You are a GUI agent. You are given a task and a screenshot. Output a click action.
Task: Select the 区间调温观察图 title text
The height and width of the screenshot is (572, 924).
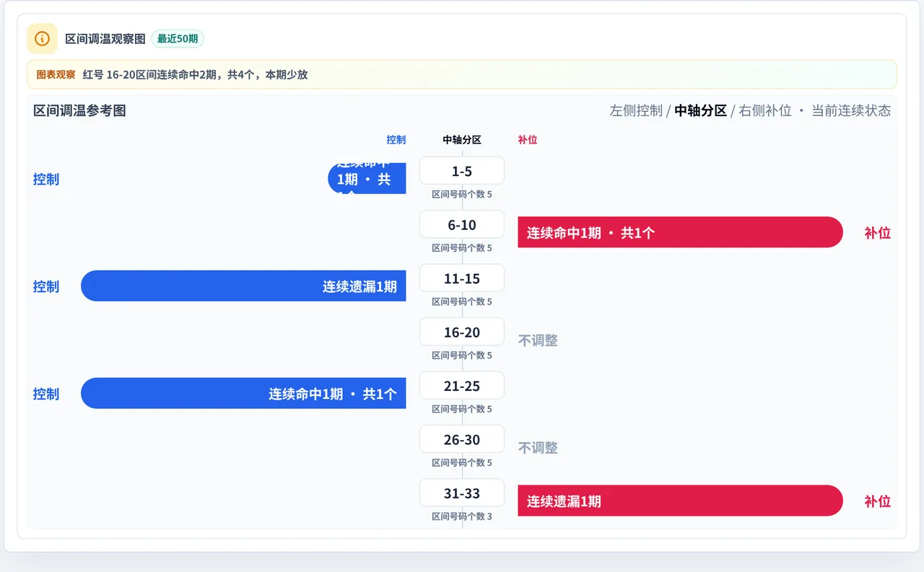pos(105,39)
